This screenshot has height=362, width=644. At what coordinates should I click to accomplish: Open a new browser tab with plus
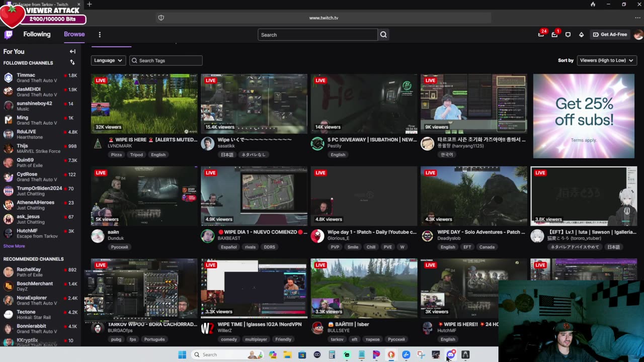point(89,5)
